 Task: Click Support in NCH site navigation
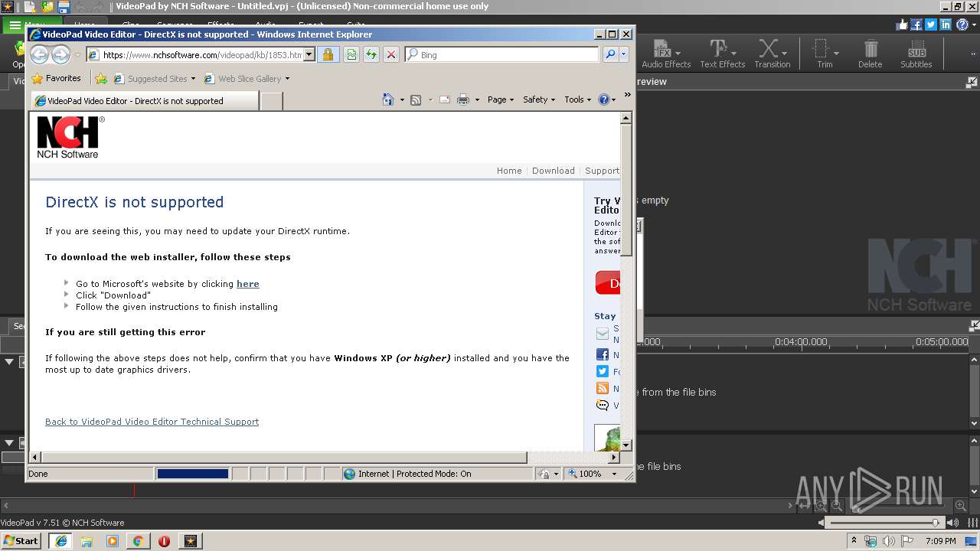pos(602,171)
